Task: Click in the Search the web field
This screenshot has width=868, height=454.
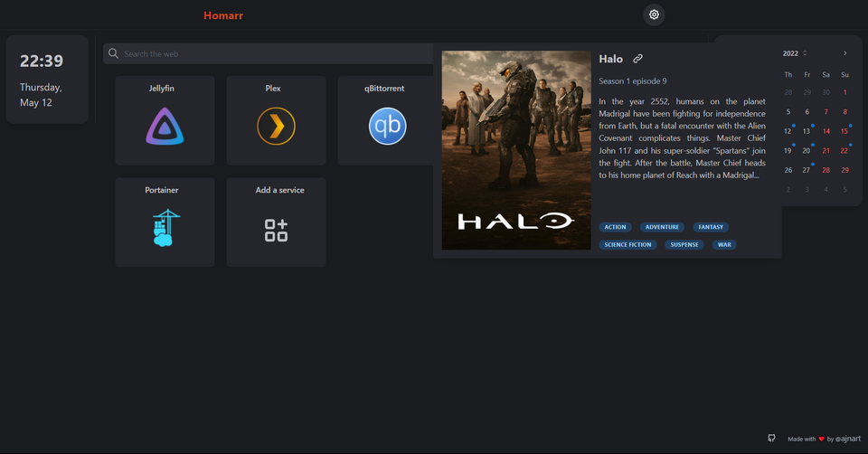Action: 271,53
